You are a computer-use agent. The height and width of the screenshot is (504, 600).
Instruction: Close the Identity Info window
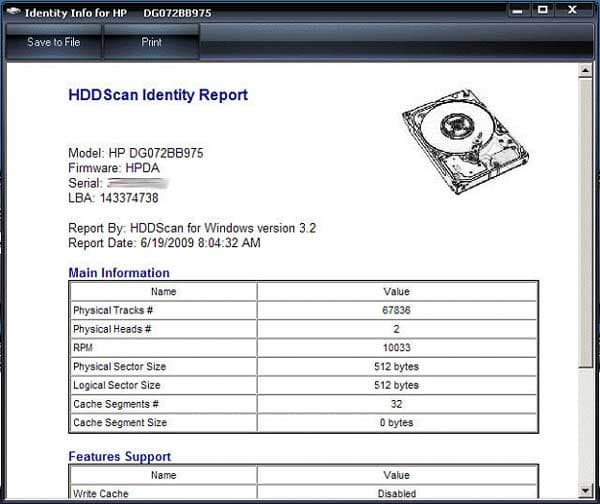click(572, 10)
